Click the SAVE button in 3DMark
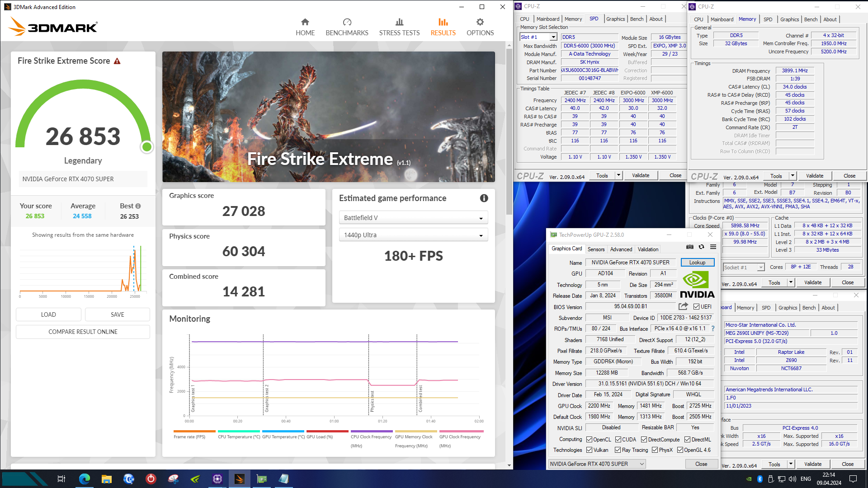Screen dimensions: 868x488 point(117,314)
